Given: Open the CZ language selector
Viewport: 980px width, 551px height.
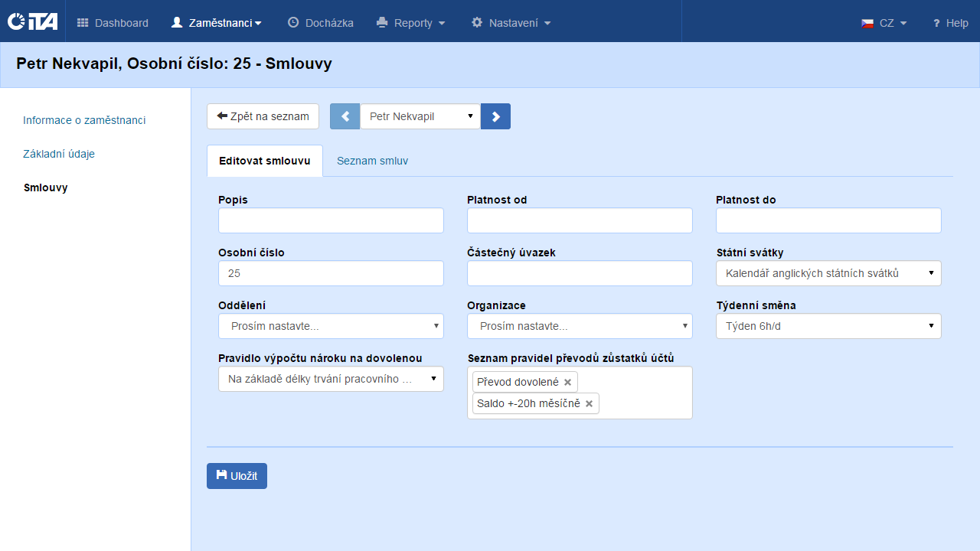Looking at the screenshot, I should tap(884, 23).
